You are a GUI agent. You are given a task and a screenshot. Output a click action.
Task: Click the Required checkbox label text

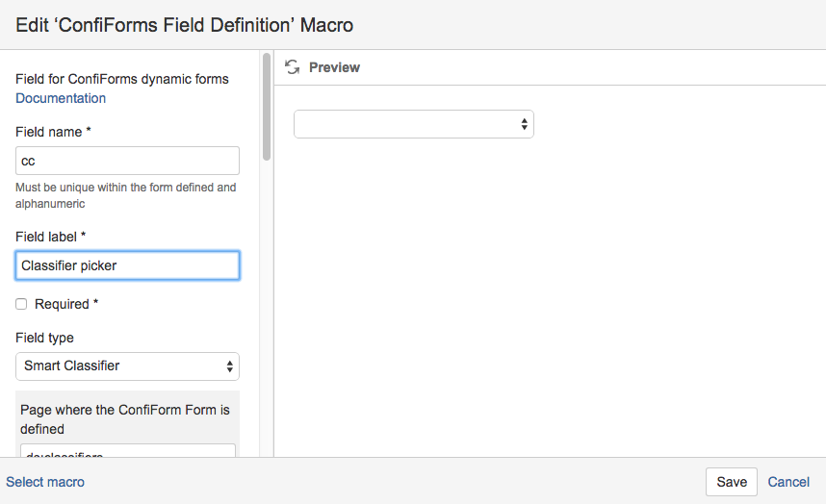pos(66,304)
